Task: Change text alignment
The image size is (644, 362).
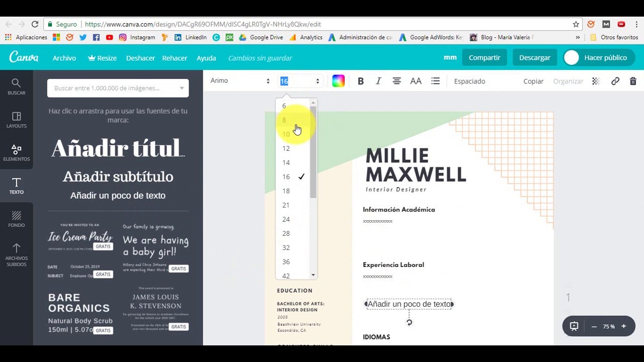Action: pyautogui.click(x=396, y=81)
